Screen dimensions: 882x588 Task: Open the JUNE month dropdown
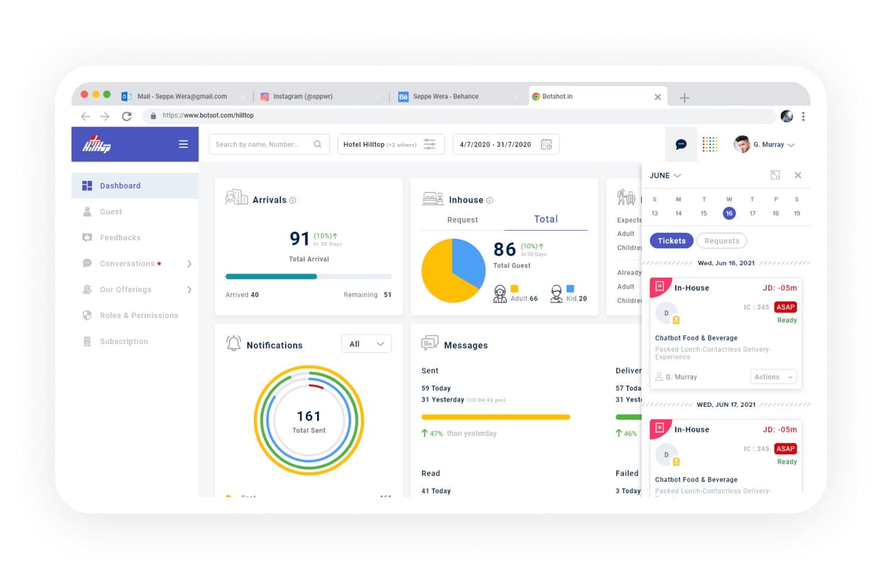[666, 175]
